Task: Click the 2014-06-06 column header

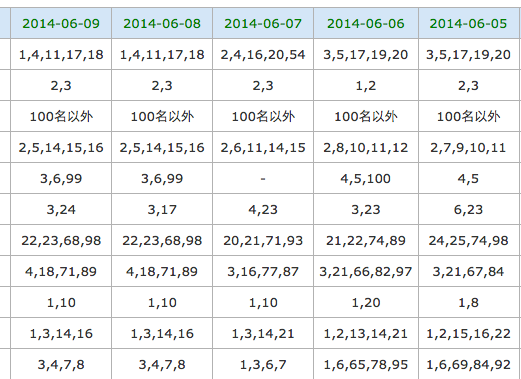Action: click(366, 23)
